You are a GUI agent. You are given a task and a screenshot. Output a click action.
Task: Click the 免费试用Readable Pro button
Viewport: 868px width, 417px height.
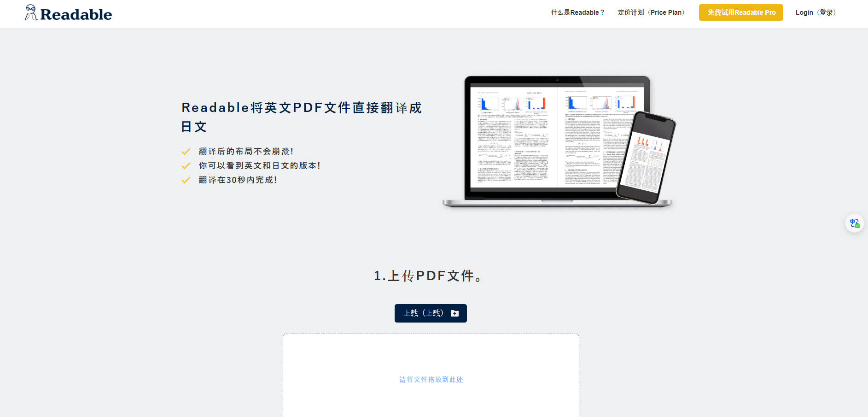[740, 12]
